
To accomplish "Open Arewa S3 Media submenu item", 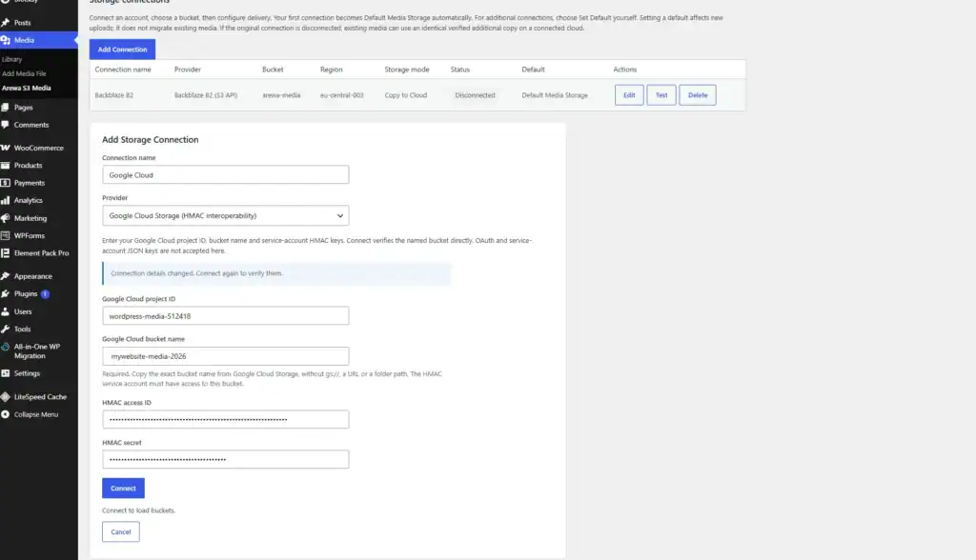I will (26, 88).
